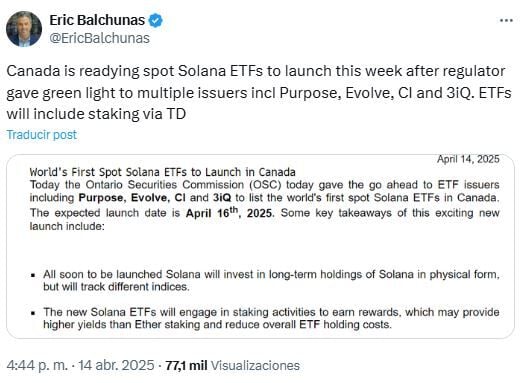
Task: Click the April 14, 2025 date in image
Action: coord(468,159)
